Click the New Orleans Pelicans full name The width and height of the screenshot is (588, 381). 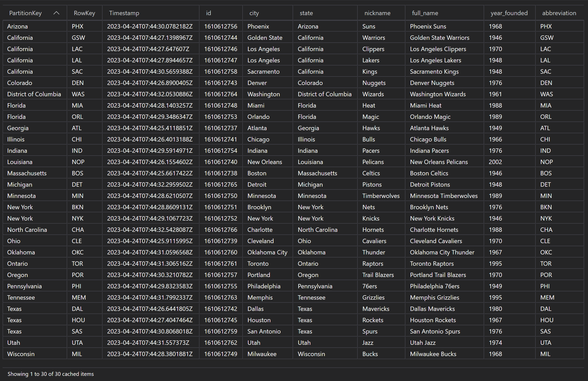point(439,162)
